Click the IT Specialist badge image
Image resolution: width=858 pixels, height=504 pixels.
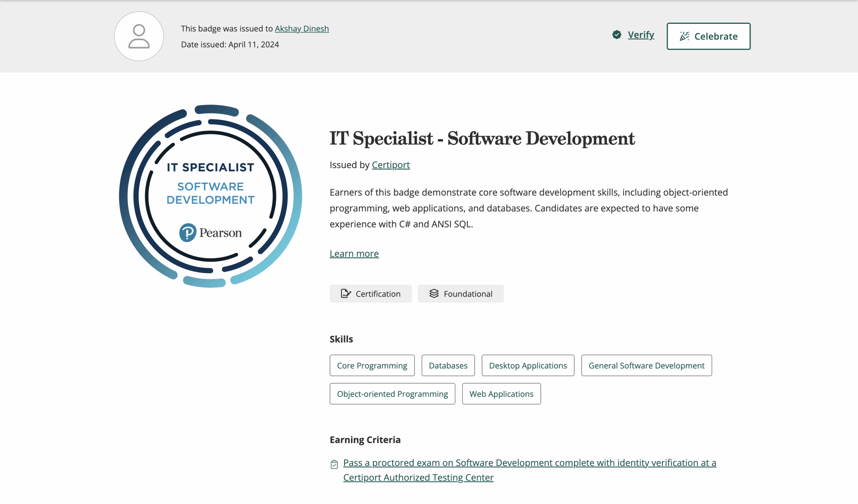[210, 196]
